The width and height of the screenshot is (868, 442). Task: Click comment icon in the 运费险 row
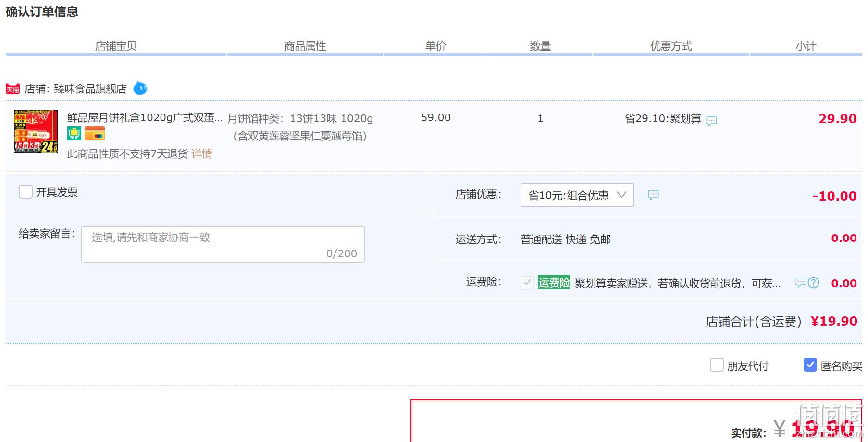pos(801,282)
